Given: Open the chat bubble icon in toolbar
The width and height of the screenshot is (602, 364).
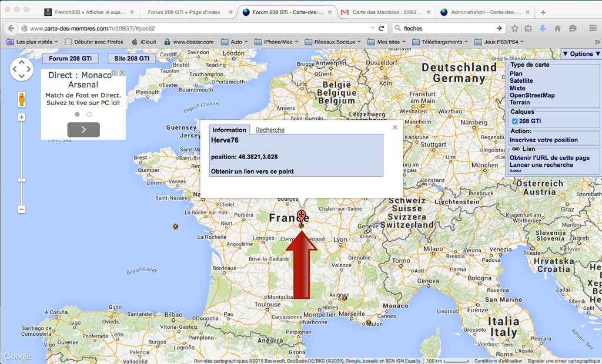Looking at the screenshot, I should (573, 28).
